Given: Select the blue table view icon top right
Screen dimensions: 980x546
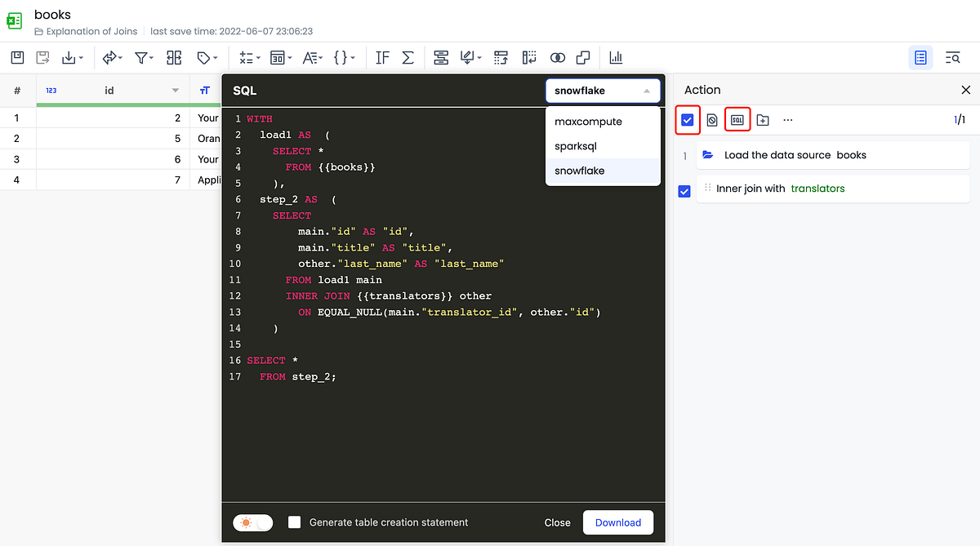Looking at the screenshot, I should pos(920,57).
